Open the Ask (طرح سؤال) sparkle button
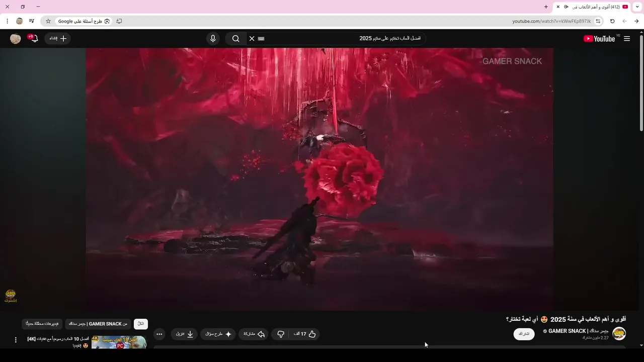 click(x=218, y=334)
